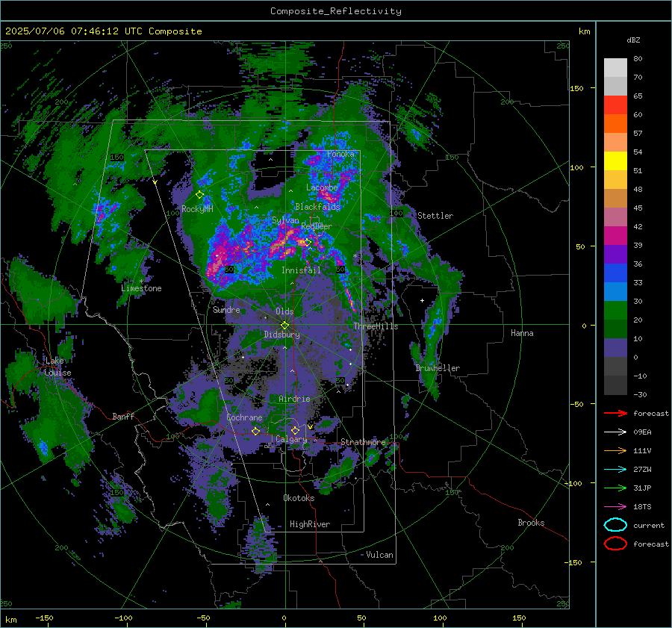
Task: Click the Sylvan town label
Action: point(285,220)
